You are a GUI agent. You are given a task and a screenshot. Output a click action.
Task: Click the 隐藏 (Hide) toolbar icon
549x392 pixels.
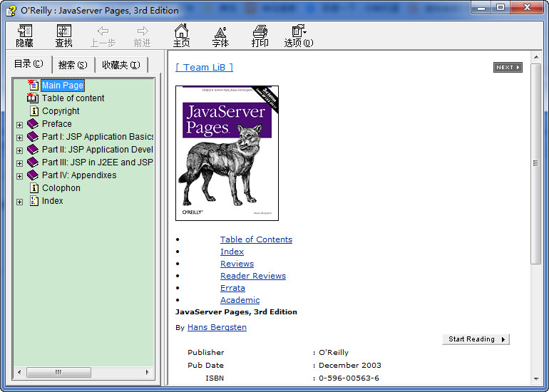(24, 36)
